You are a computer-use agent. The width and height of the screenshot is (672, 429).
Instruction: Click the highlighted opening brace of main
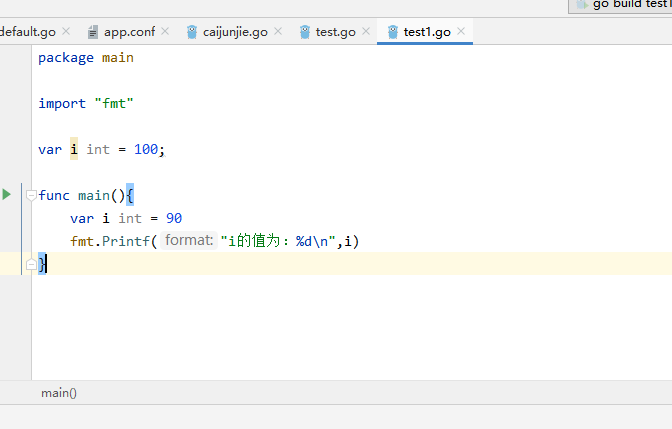130,195
